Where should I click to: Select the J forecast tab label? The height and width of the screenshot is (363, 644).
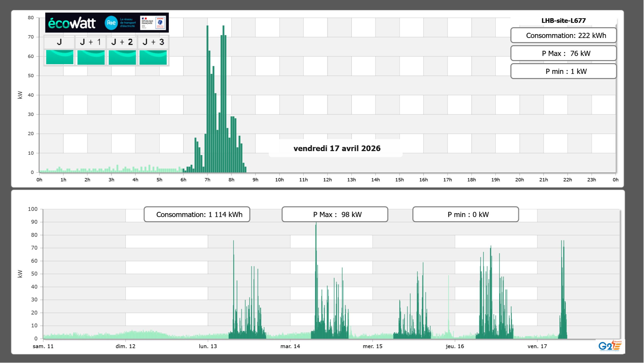59,42
